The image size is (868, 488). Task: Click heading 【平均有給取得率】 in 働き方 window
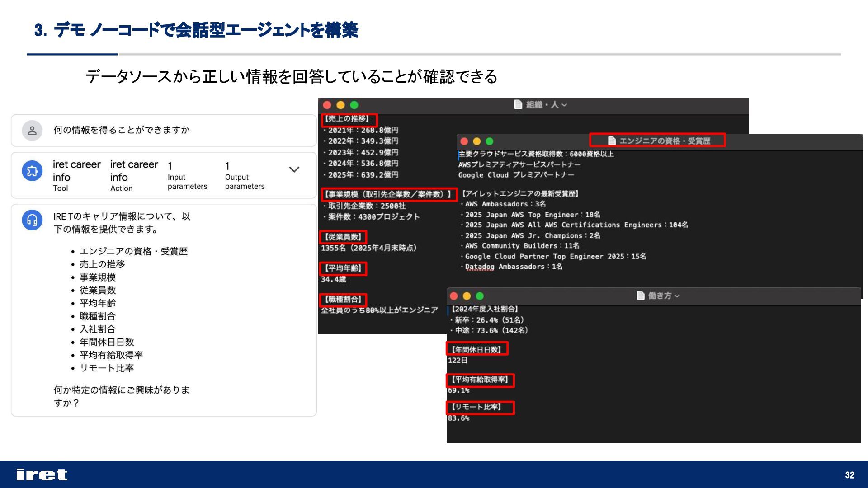[x=480, y=380]
